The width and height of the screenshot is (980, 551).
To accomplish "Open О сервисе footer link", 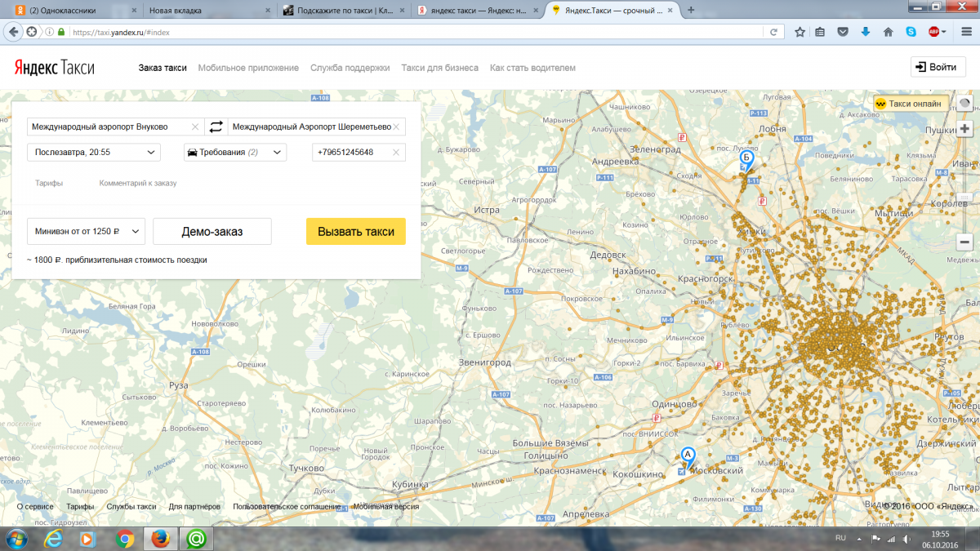I will tap(36, 507).
